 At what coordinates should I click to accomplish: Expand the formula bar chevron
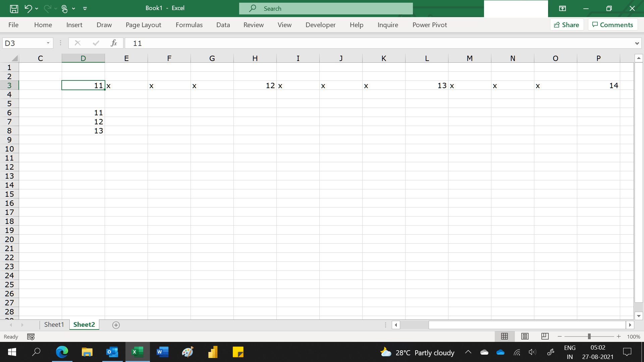tap(637, 43)
